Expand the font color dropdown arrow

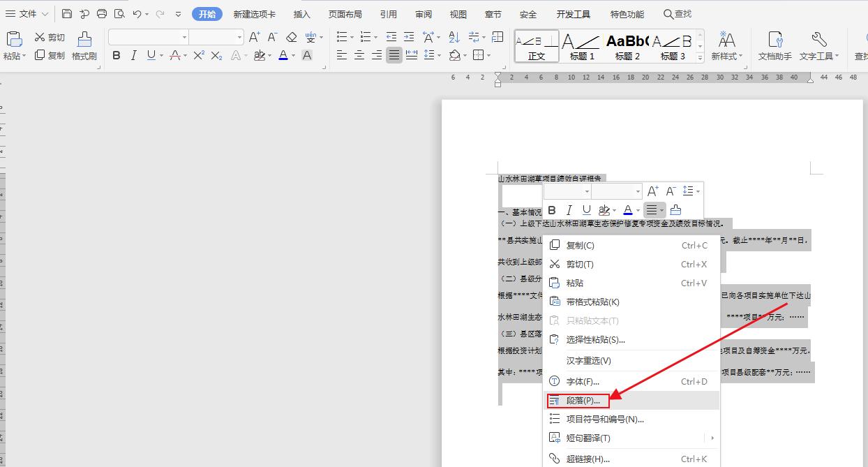293,57
